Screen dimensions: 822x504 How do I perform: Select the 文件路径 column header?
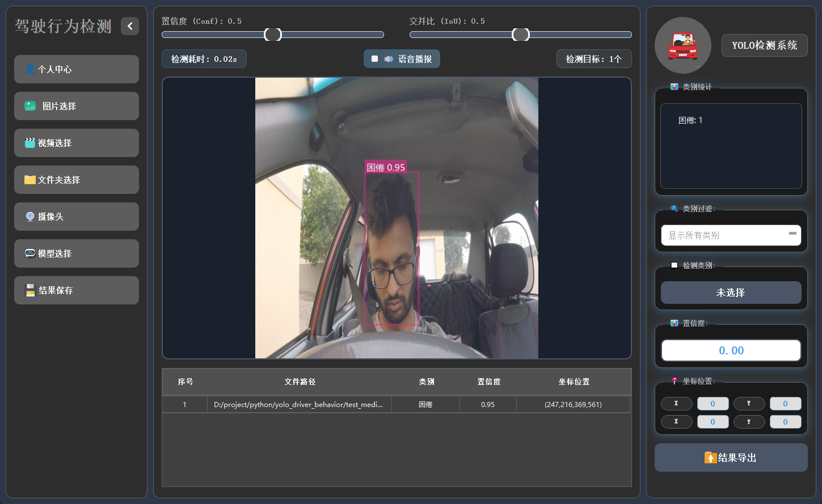(x=300, y=382)
